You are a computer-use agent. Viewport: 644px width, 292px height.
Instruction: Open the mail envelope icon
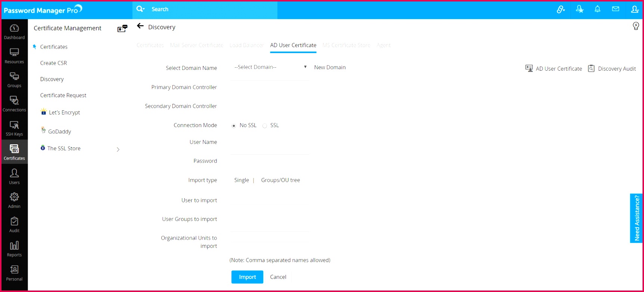[616, 9]
